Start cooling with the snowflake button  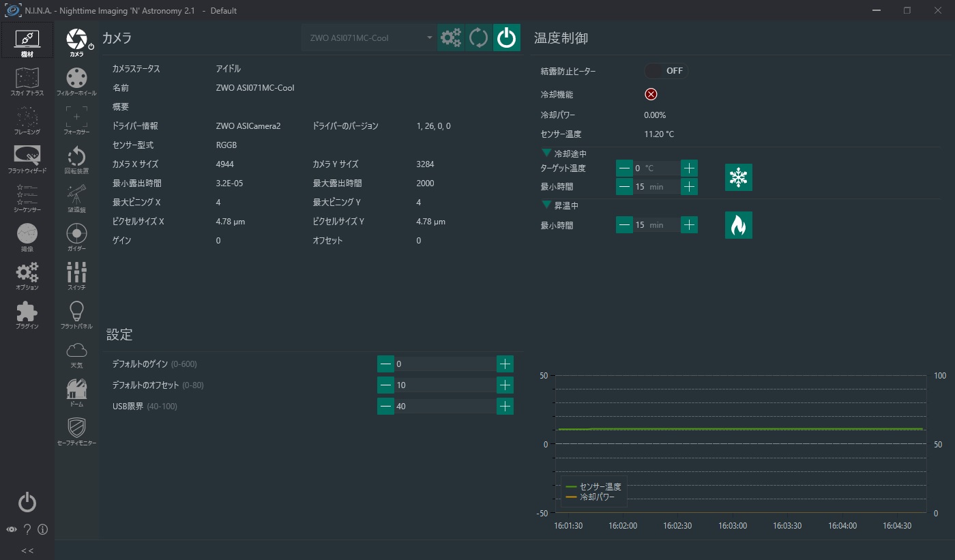[x=738, y=177]
